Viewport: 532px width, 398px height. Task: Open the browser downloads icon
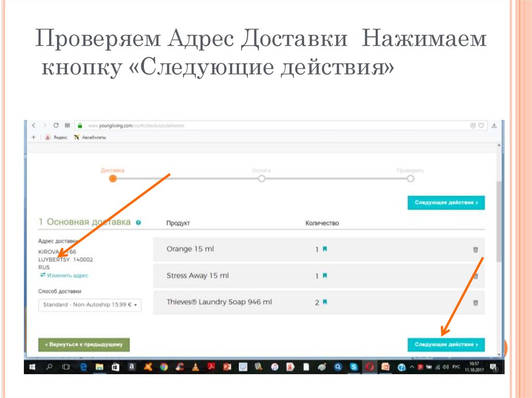tap(495, 126)
